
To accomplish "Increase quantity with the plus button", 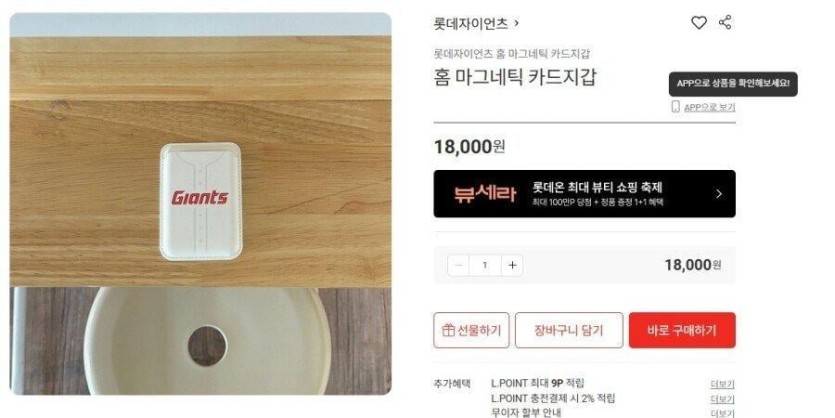I will (512, 265).
